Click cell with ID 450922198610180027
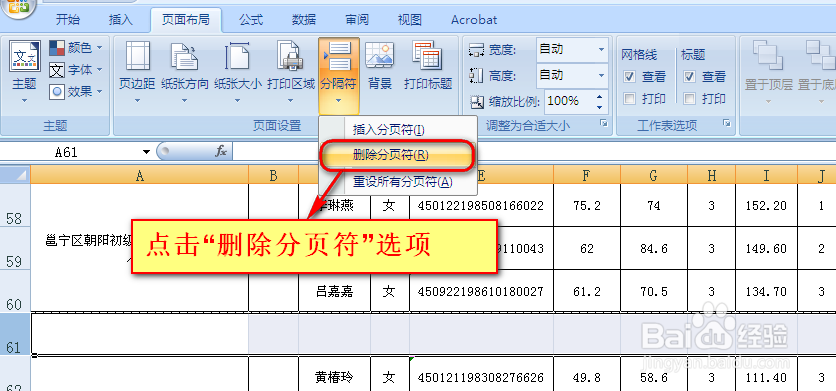The image size is (836, 391). click(x=481, y=291)
